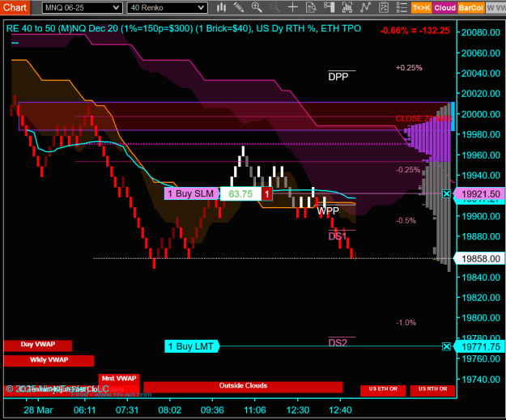
Task: Click the Outside Clouds status box
Action: [243, 387]
